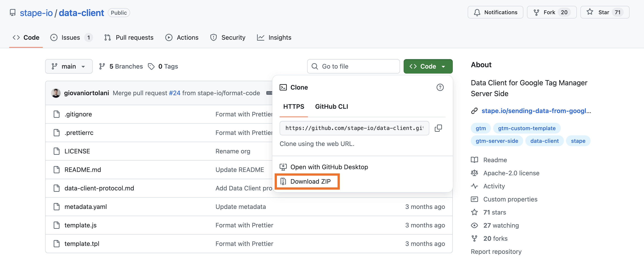
Task: Click the data-client topic tag
Action: [544, 141]
